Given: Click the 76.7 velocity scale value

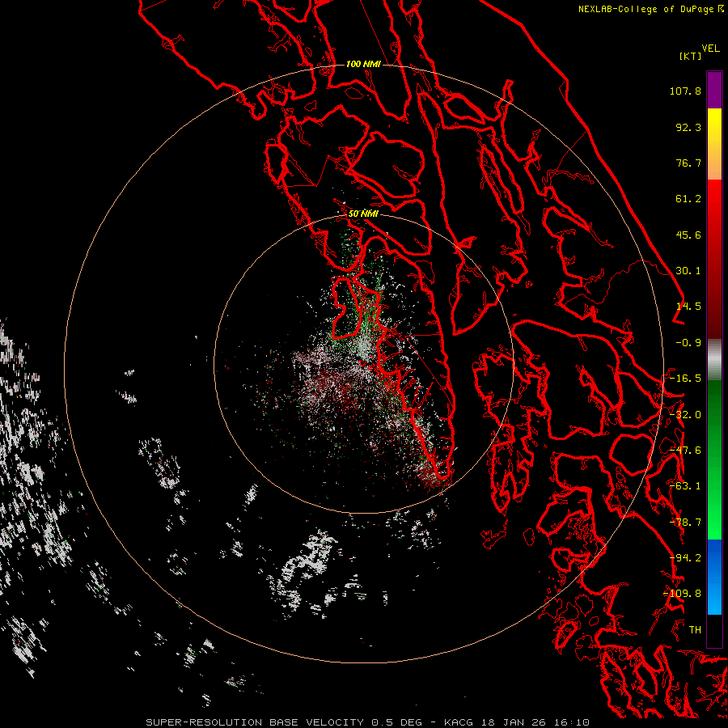Looking at the screenshot, I should [688, 163].
